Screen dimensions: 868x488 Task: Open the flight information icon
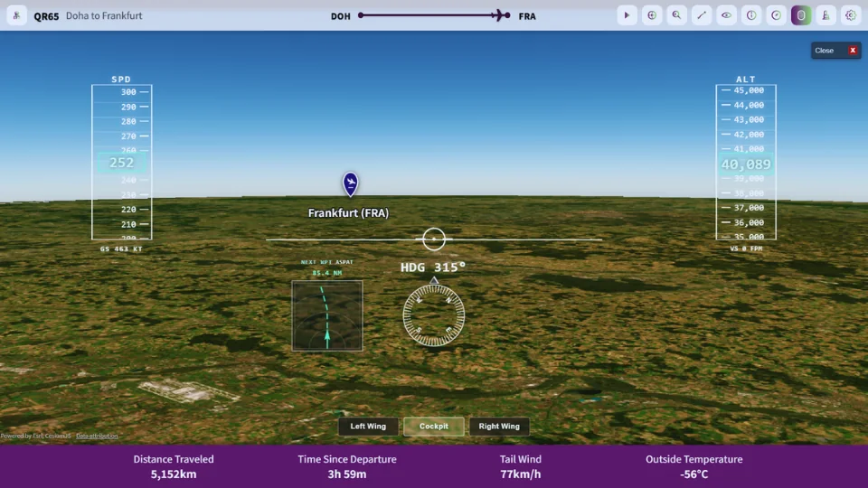coord(751,15)
